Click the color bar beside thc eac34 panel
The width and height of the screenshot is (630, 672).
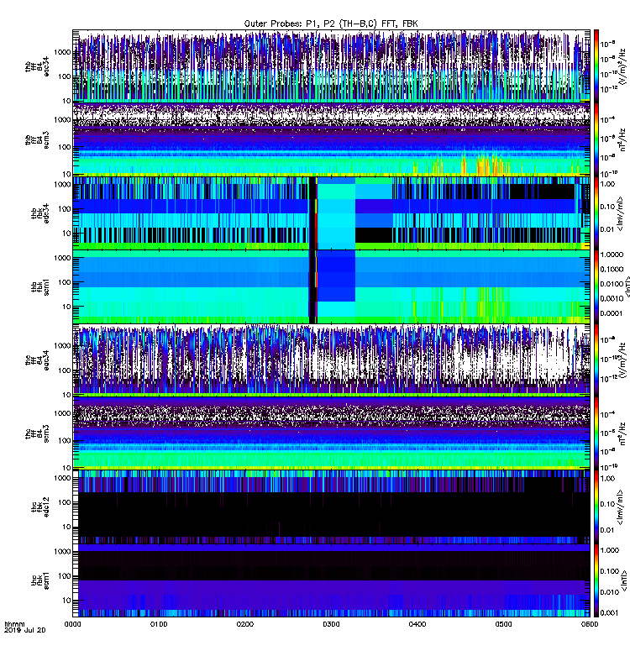596,360
